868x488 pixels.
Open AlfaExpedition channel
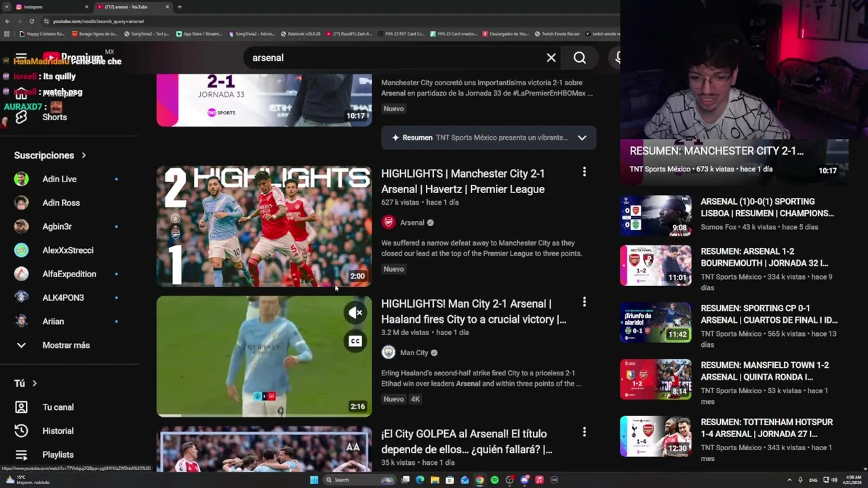pyautogui.click(x=68, y=274)
